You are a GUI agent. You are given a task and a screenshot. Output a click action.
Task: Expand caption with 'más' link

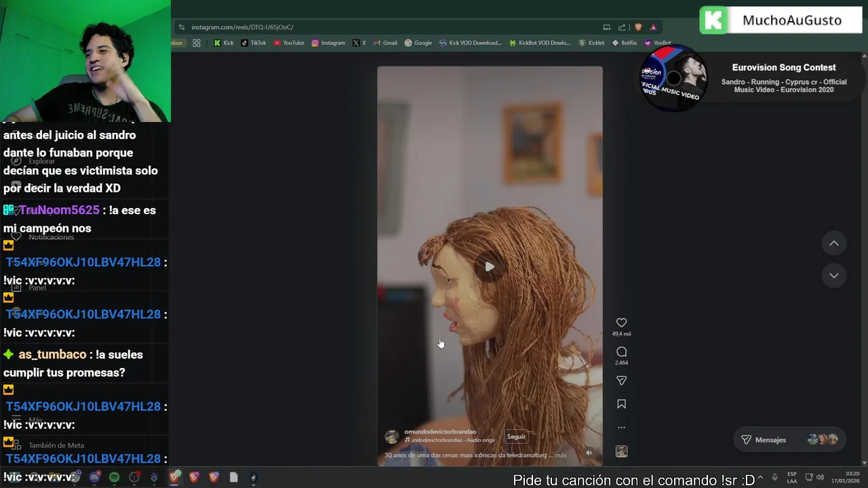[561, 455]
